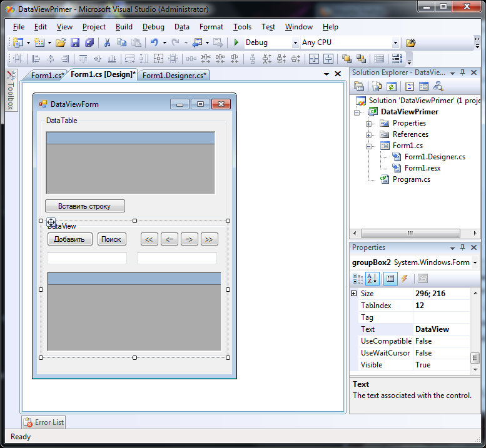Open the Debug configuration dropdown

tap(295, 42)
